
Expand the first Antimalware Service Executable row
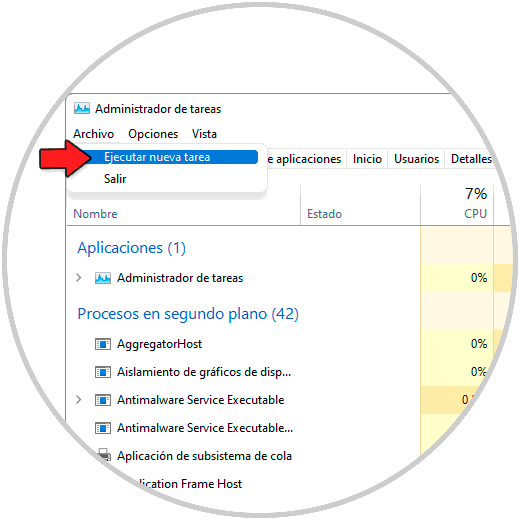pos(79,400)
